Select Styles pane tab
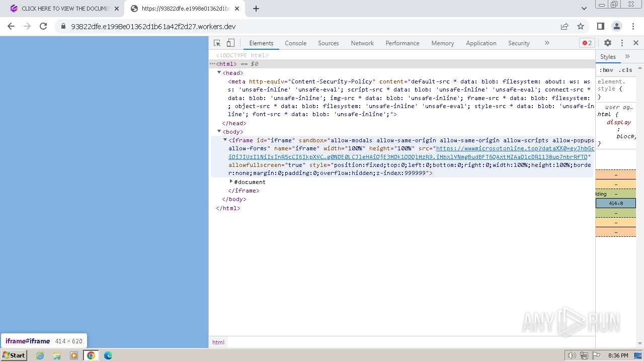The height and width of the screenshot is (362, 644). (x=608, y=57)
